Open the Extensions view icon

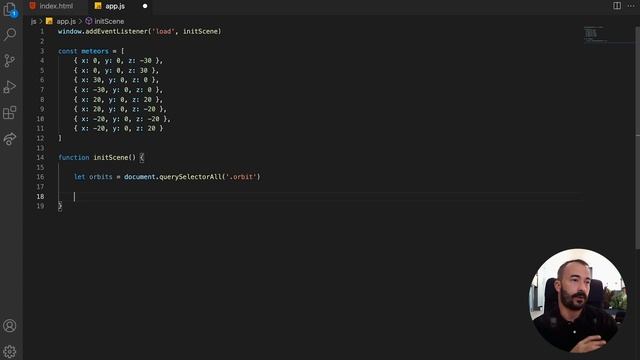(9, 113)
